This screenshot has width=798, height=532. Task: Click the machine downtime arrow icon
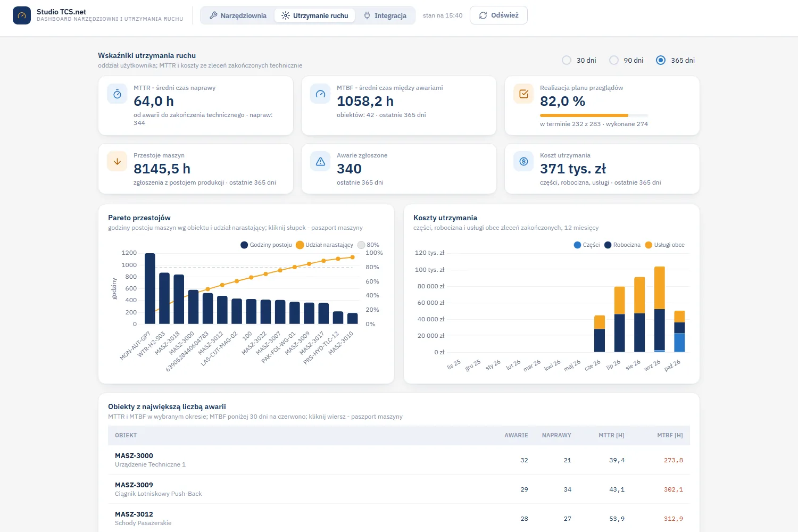(117, 162)
